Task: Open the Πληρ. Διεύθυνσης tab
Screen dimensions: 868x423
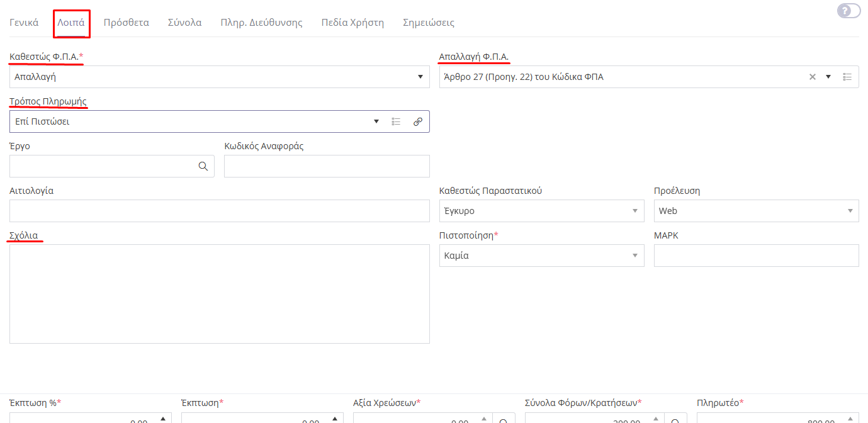Action: click(x=261, y=23)
